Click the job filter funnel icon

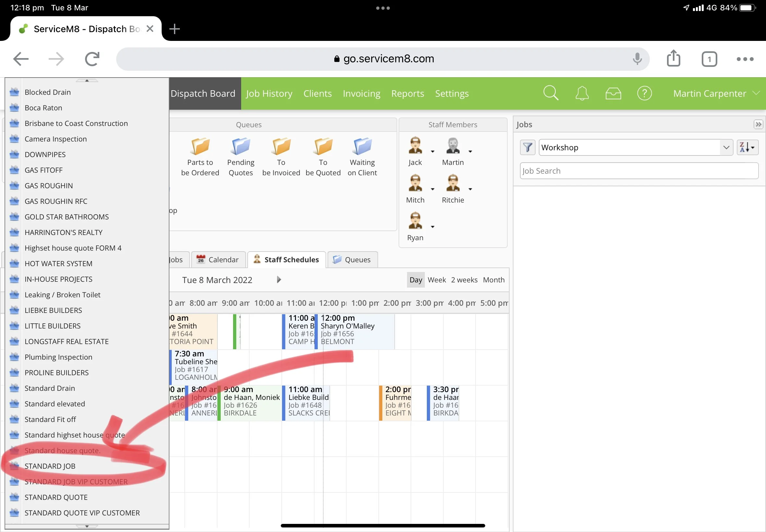coord(527,147)
